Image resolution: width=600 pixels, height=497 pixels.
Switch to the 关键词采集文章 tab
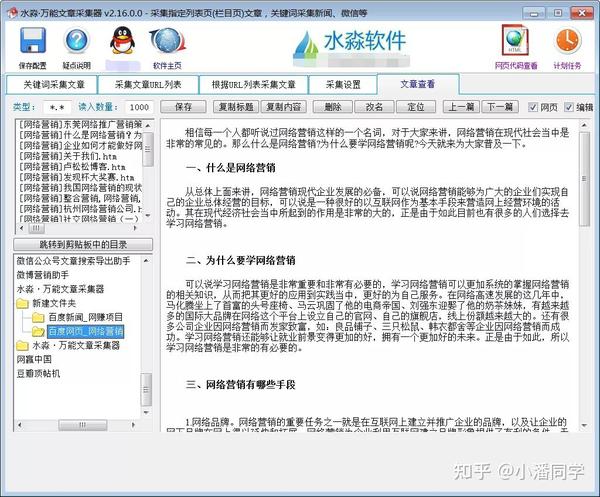52,85
